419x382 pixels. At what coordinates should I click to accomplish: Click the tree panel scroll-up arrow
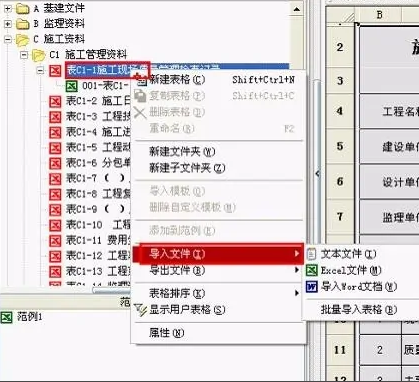(297, 9)
